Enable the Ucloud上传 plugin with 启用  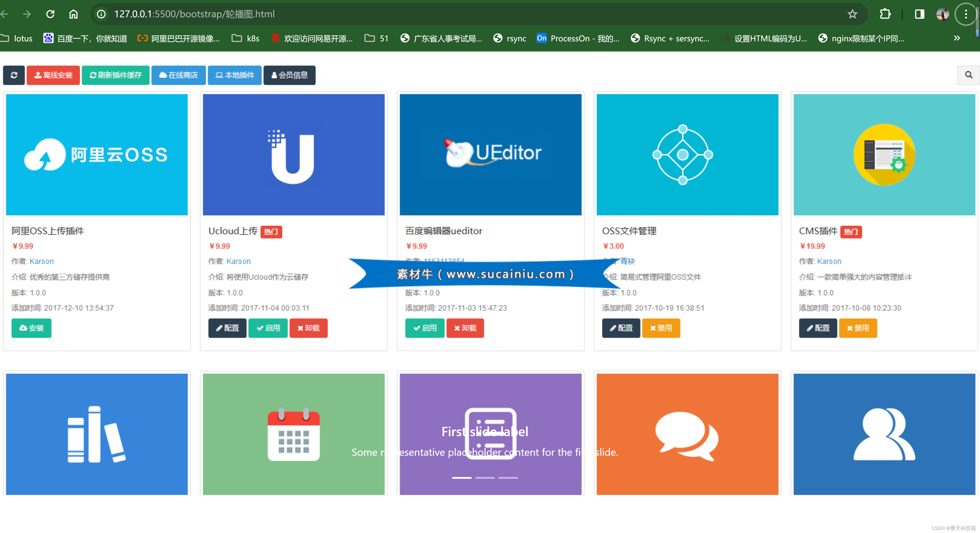(x=268, y=328)
